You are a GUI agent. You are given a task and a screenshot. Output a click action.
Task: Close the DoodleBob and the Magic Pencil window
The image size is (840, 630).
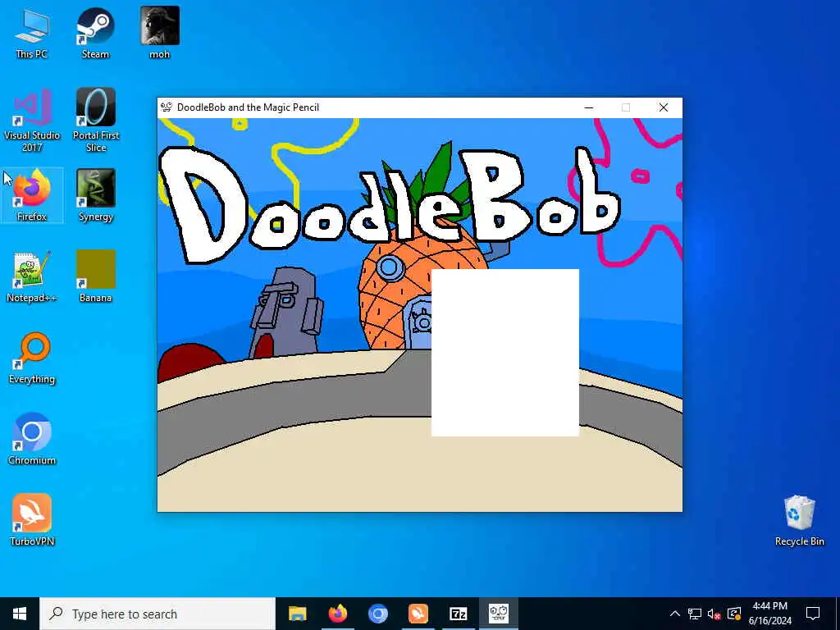(663, 107)
